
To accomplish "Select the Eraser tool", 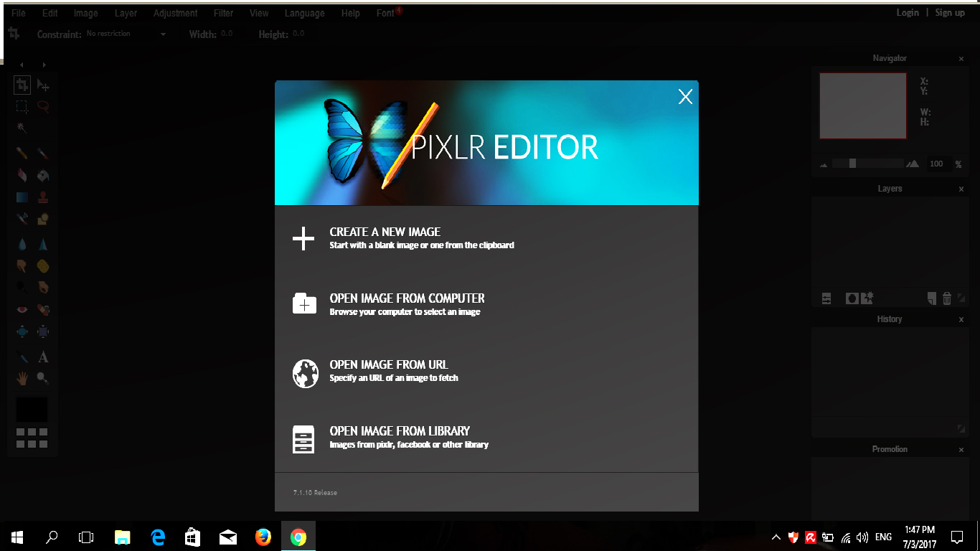I will [22, 174].
